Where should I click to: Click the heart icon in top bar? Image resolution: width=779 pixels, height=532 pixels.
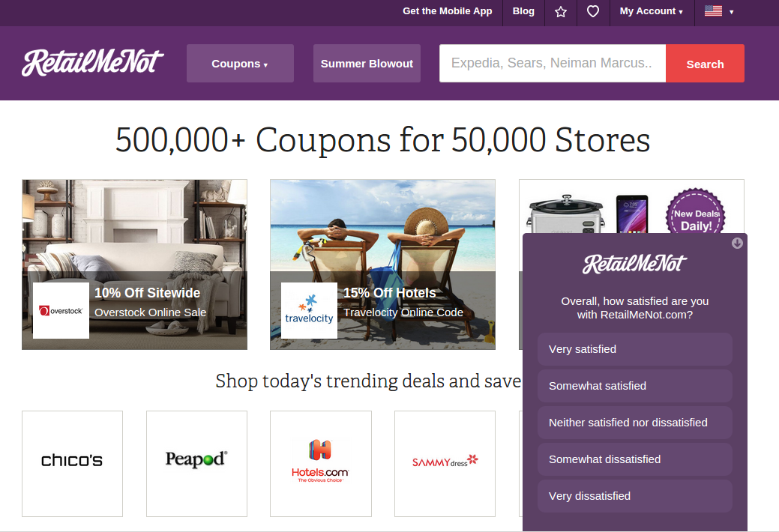point(593,11)
